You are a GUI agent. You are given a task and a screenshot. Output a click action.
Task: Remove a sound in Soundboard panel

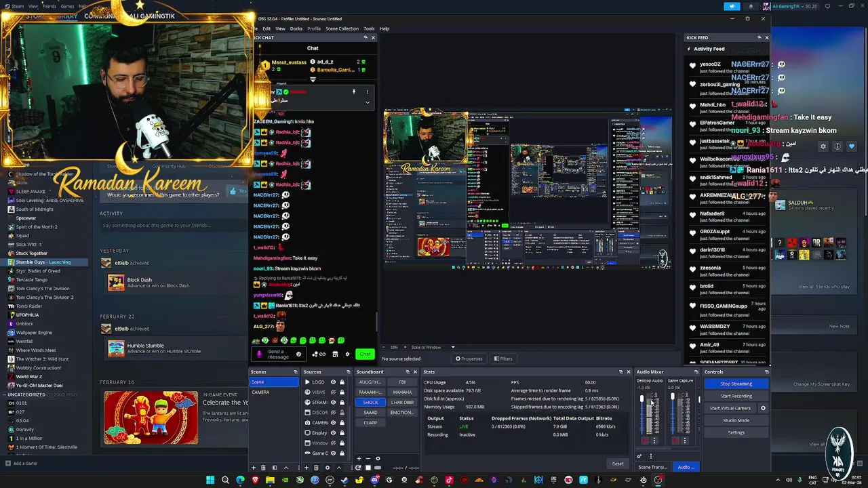point(368,459)
